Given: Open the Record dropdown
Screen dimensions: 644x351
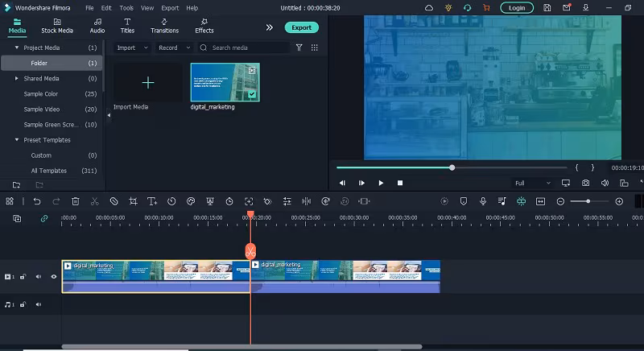Looking at the screenshot, I should point(174,47).
